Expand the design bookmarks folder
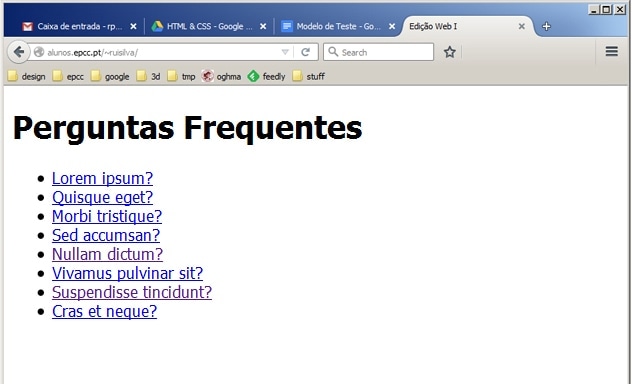 (27, 76)
